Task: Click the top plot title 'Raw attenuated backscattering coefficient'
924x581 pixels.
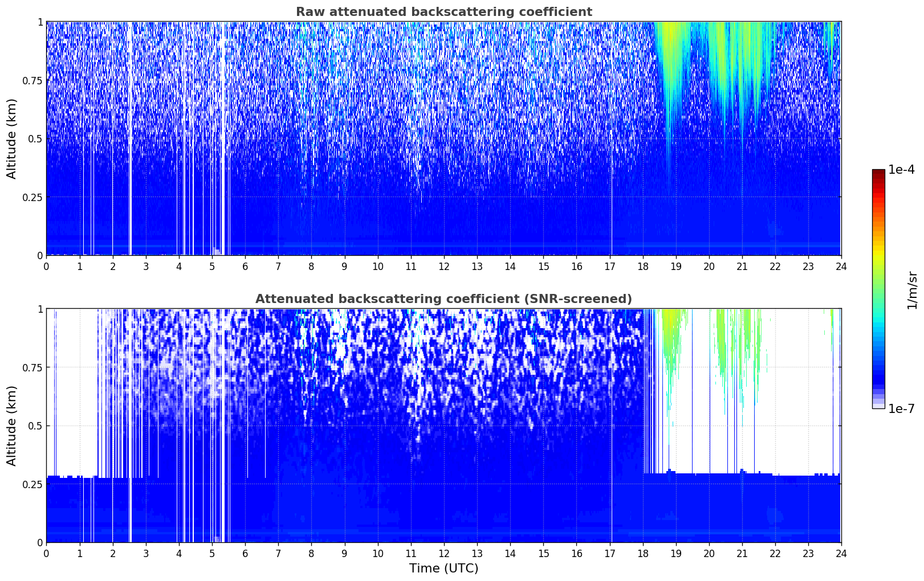Action: coord(443,12)
